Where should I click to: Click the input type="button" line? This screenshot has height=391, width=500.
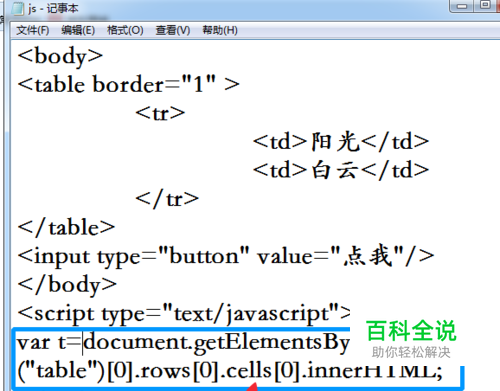[226, 257]
